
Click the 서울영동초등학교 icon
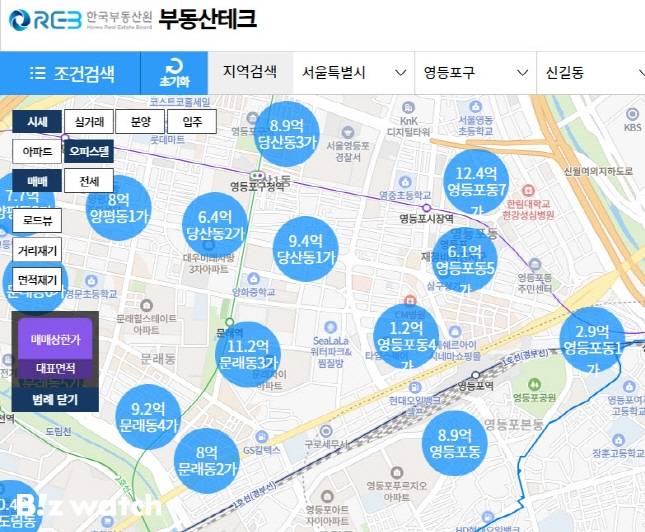coord(476,106)
